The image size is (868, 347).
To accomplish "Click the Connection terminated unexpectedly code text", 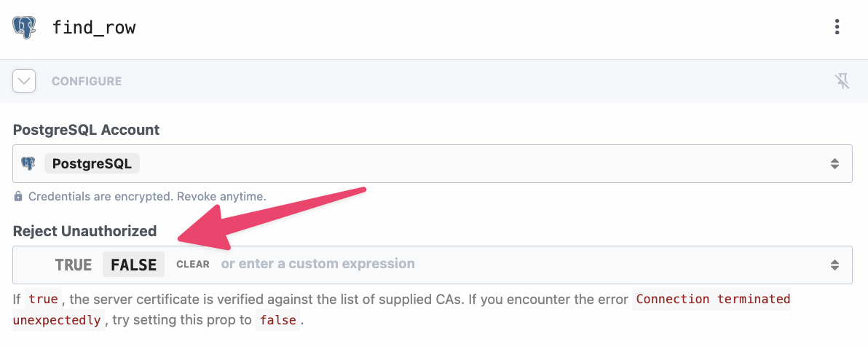I will pos(712,299).
